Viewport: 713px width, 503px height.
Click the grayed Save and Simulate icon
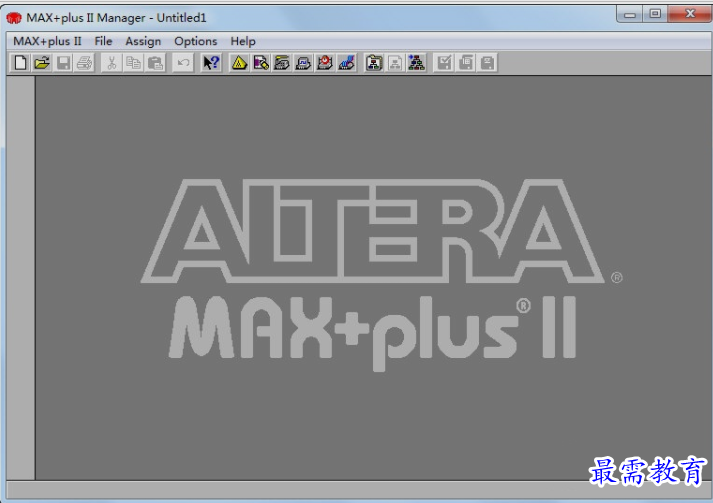click(487, 63)
